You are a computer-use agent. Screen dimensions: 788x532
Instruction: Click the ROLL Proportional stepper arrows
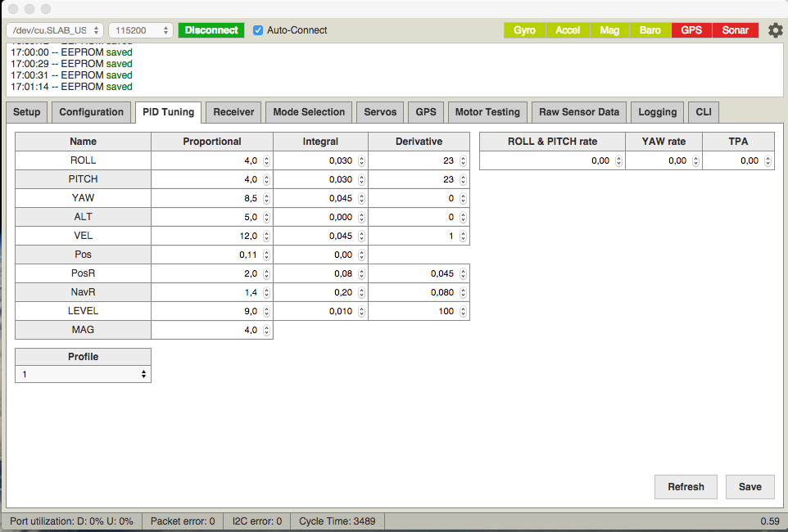266,160
